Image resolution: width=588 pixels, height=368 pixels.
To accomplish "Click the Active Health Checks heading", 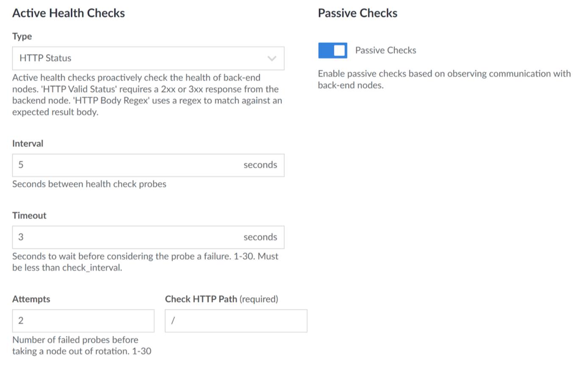I will [69, 13].
